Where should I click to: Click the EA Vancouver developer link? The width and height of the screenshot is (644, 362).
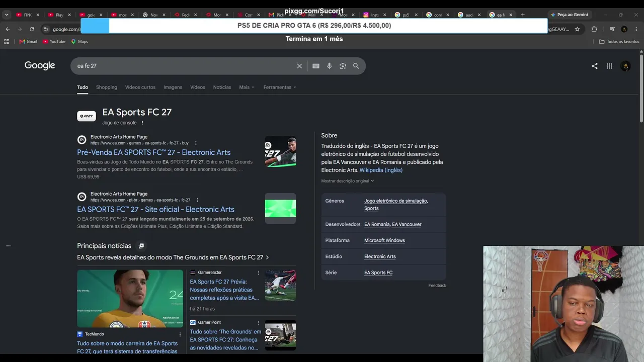click(407, 224)
